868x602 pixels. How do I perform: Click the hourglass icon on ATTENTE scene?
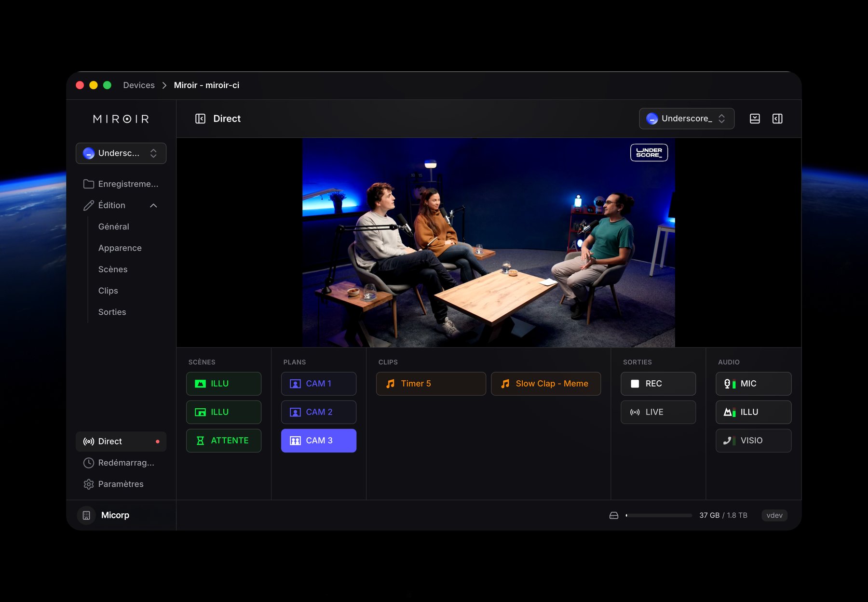pos(199,440)
